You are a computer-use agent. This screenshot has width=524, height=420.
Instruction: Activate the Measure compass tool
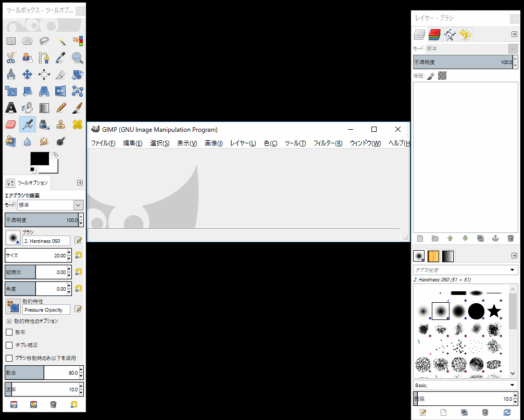point(11,75)
